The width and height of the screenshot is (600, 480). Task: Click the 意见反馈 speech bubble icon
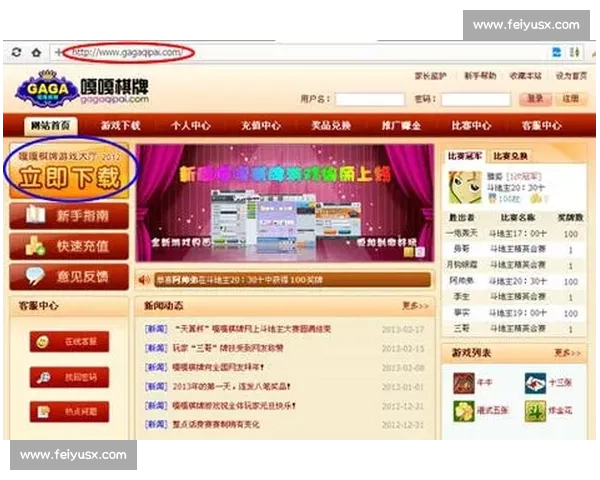(x=36, y=276)
